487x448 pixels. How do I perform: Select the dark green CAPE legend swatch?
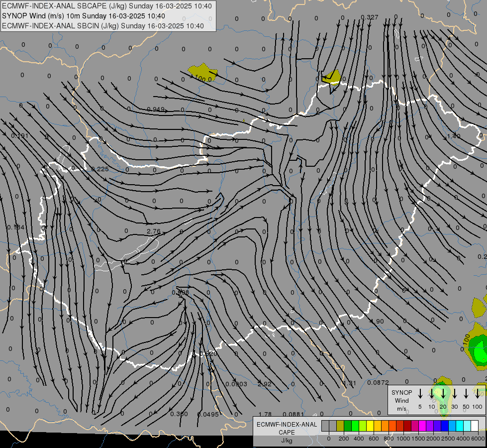click(348, 426)
